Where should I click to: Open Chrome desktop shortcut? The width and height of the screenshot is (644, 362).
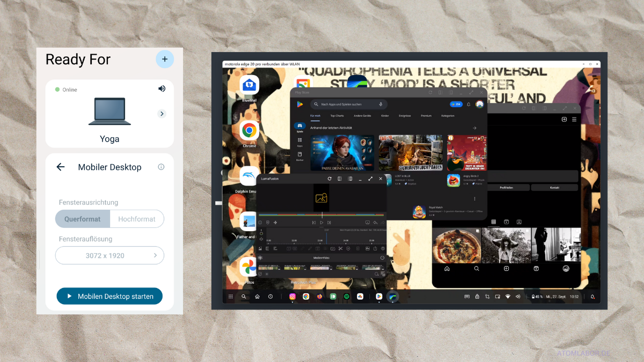[249, 133]
